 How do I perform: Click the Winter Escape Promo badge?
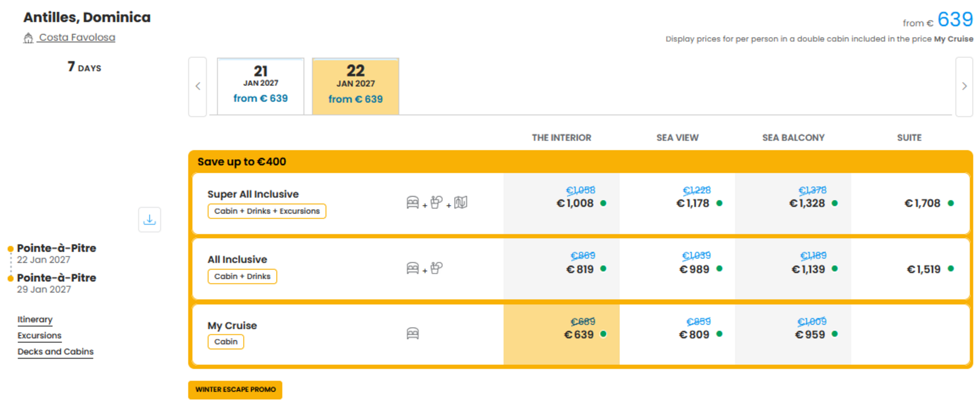(x=235, y=389)
